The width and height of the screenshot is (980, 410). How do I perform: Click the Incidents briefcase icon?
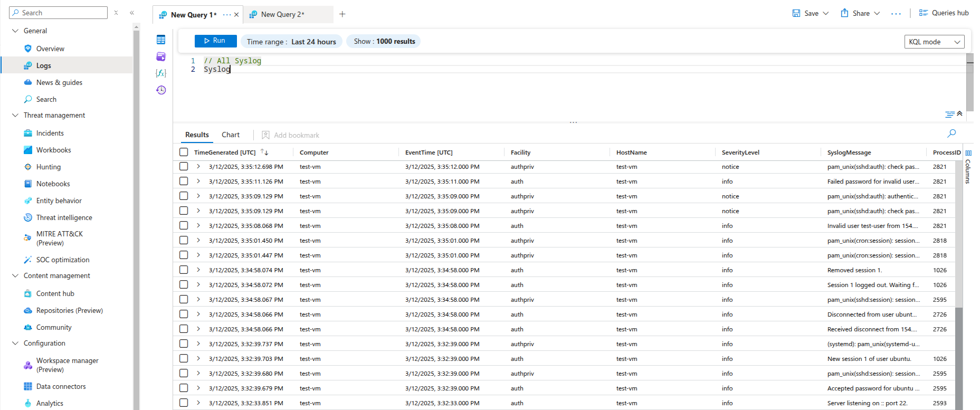[x=28, y=133]
